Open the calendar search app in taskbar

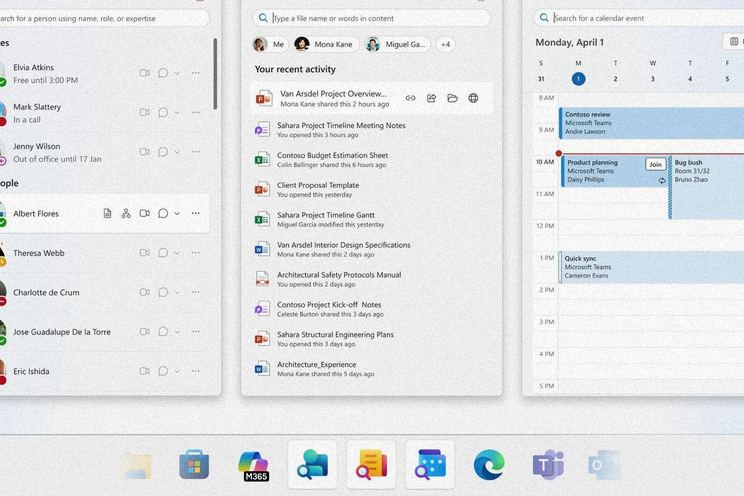point(430,465)
